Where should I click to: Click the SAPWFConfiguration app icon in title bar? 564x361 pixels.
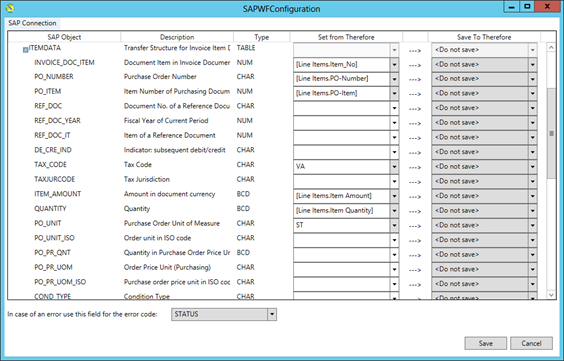(10, 8)
